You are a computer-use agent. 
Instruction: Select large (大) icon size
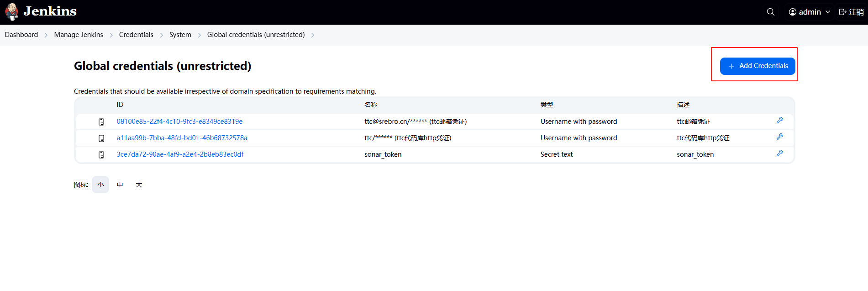coord(139,185)
